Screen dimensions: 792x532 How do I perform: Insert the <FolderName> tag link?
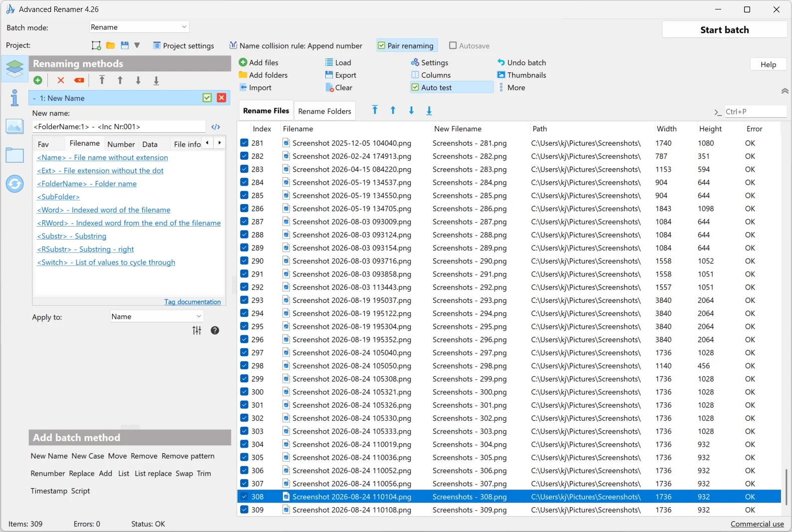pyautogui.click(x=87, y=184)
